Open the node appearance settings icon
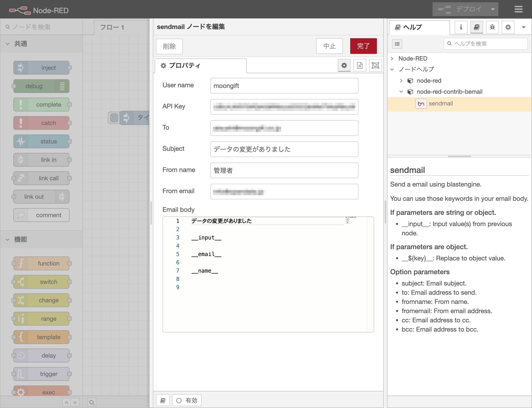 coord(375,65)
